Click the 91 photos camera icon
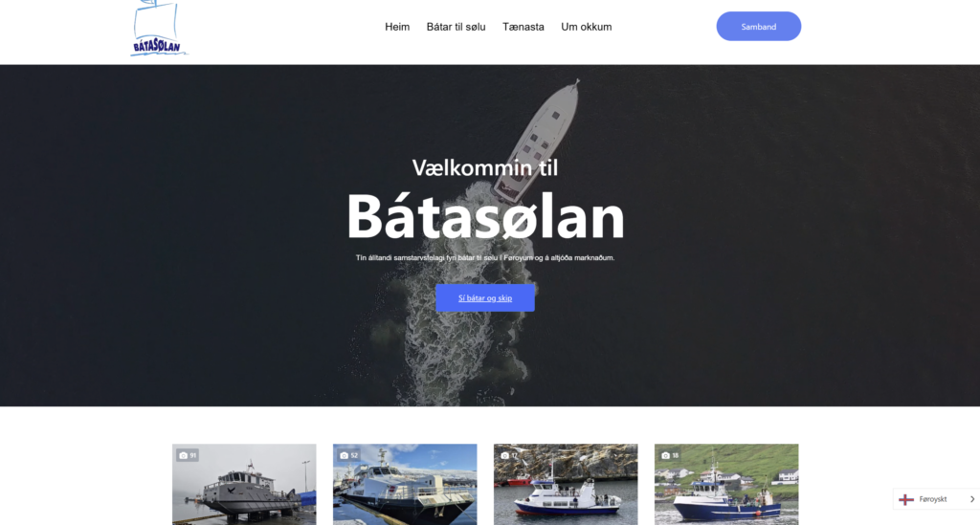Screen dimensions: 980x525 click(x=183, y=456)
